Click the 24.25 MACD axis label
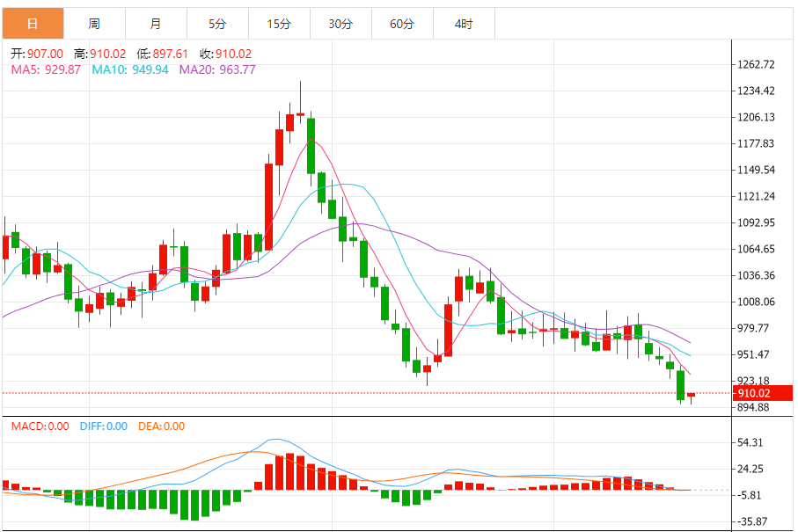 [750, 469]
